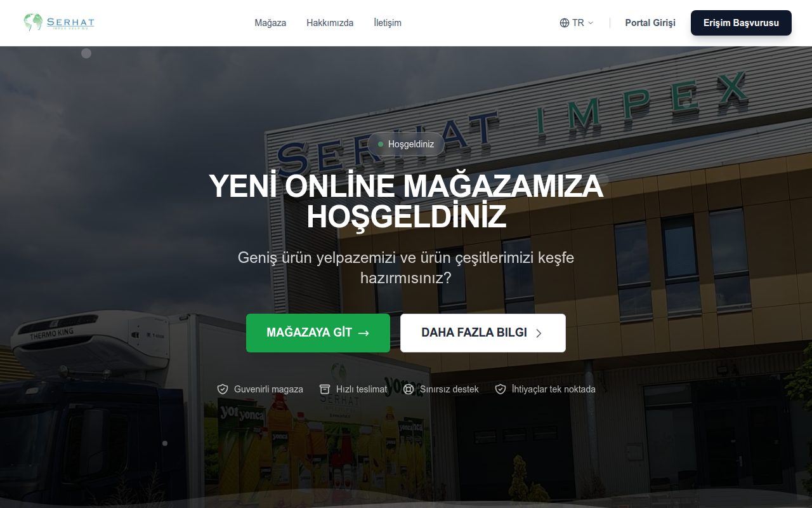This screenshot has height=508, width=812.
Task: Click the İhtiyaçlar tek noktada text
Action: (554, 389)
